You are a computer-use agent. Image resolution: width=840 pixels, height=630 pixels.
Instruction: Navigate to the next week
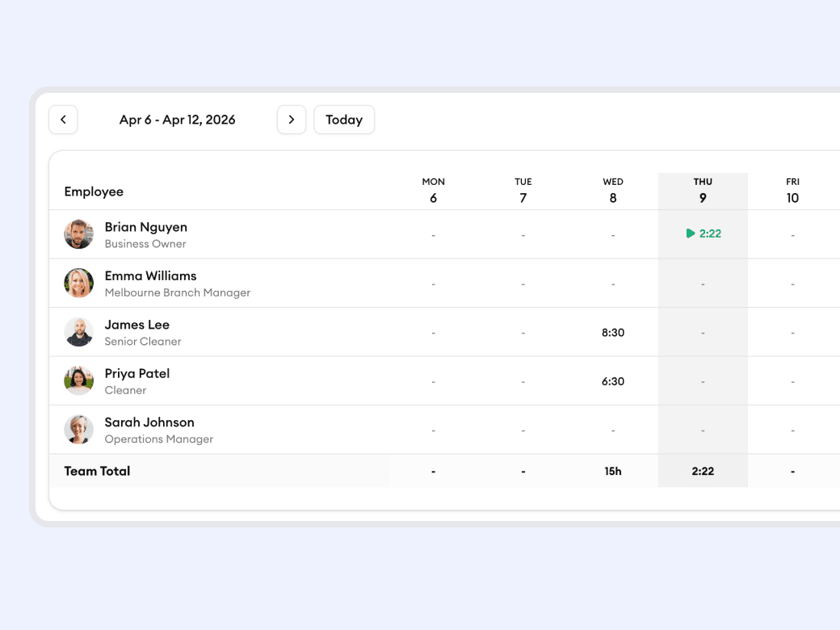point(292,120)
